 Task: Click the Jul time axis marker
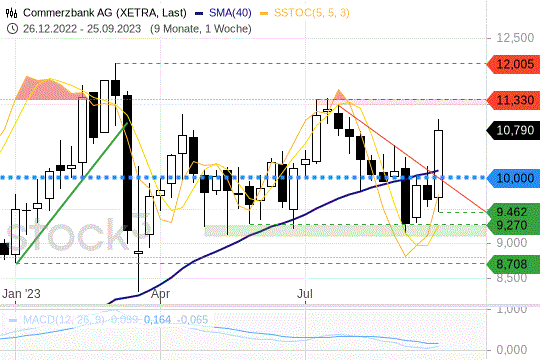[x=305, y=294]
